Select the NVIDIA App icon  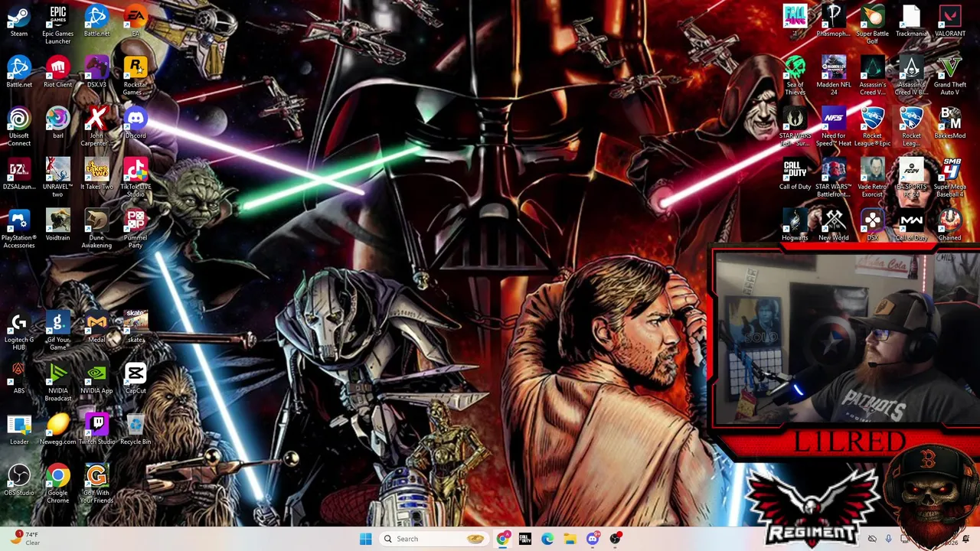(96, 378)
